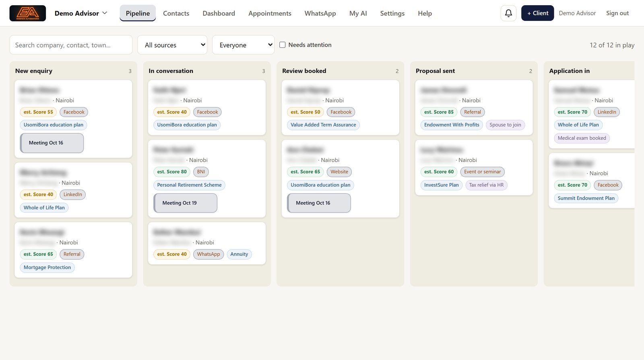Click the Summit Endowment Plan tag
Image resolution: width=644 pixels, height=360 pixels.
point(586,198)
